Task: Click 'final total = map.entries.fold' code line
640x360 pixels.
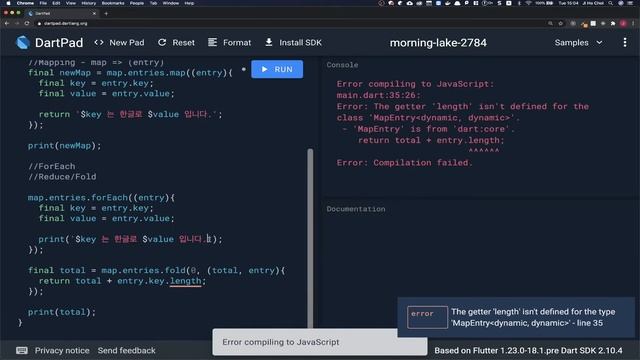Action: tap(156, 270)
